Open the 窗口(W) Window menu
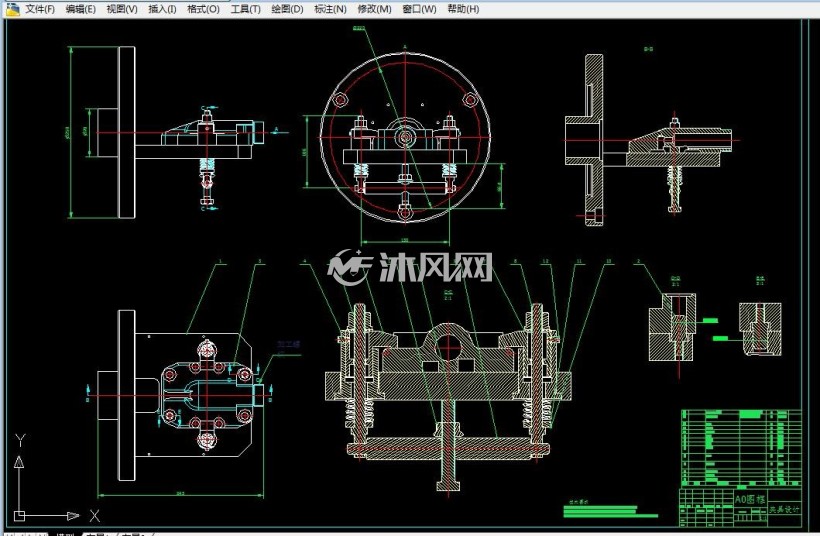 tap(419, 9)
